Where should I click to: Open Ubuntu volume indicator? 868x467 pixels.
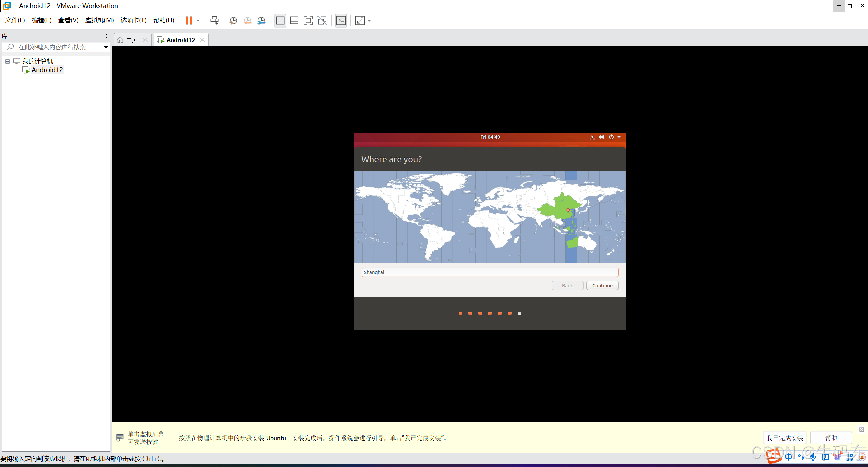601,137
